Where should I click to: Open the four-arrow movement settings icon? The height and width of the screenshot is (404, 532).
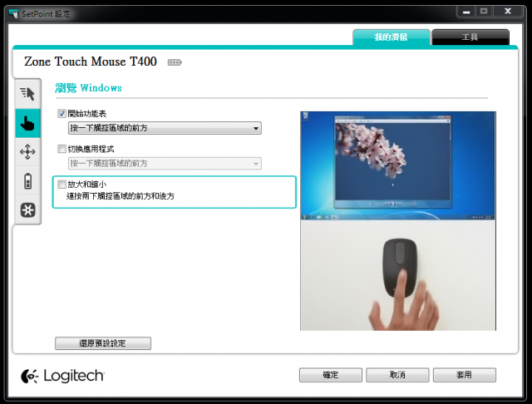[27, 152]
